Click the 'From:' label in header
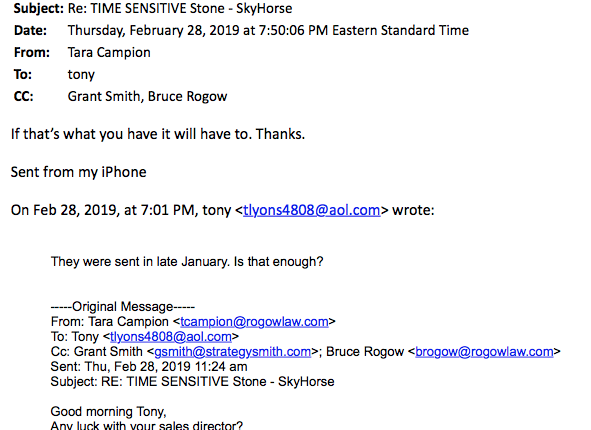The image size is (591, 430). tap(32, 52)
